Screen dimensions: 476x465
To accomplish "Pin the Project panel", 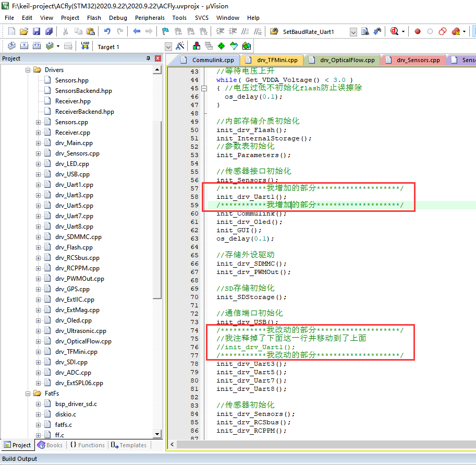I will pos(148,58).
